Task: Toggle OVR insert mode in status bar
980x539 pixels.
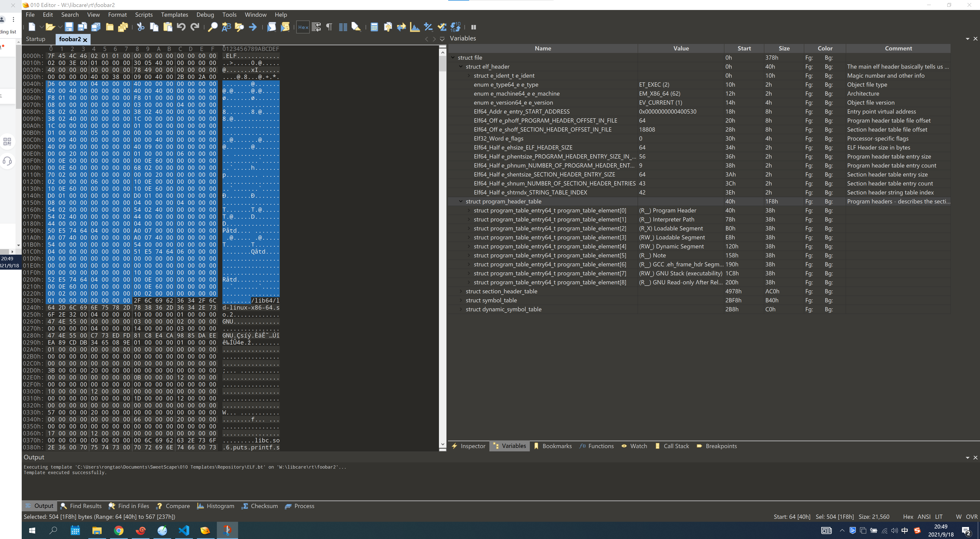Action: click(971, 517)
